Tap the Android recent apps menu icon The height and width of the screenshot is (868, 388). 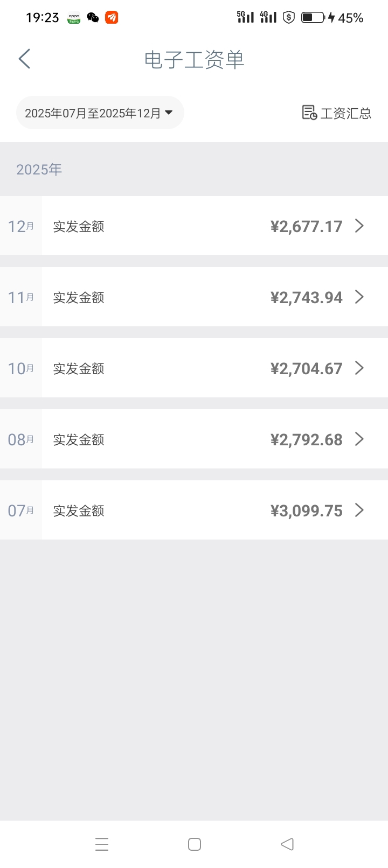pyautogui.click(x=102, y=844)
